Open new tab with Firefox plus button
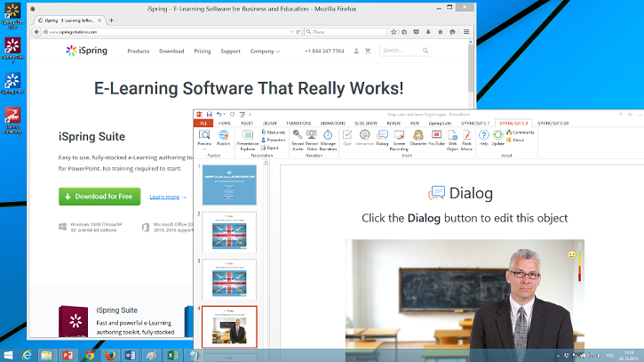This screenshot has height=362, width=644. coord(111,20)
